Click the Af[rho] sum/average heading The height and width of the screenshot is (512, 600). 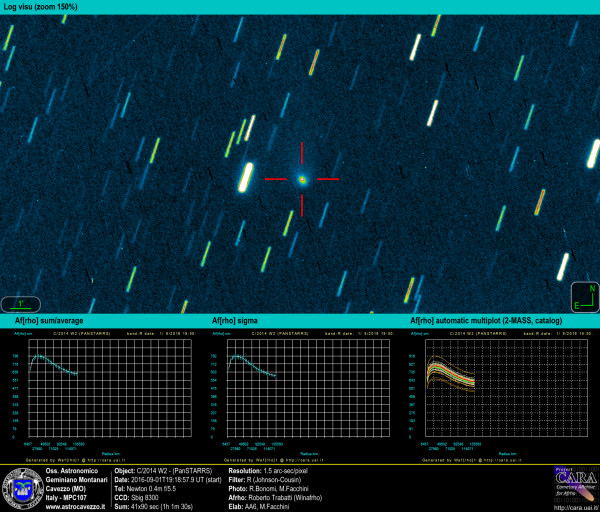50,321
